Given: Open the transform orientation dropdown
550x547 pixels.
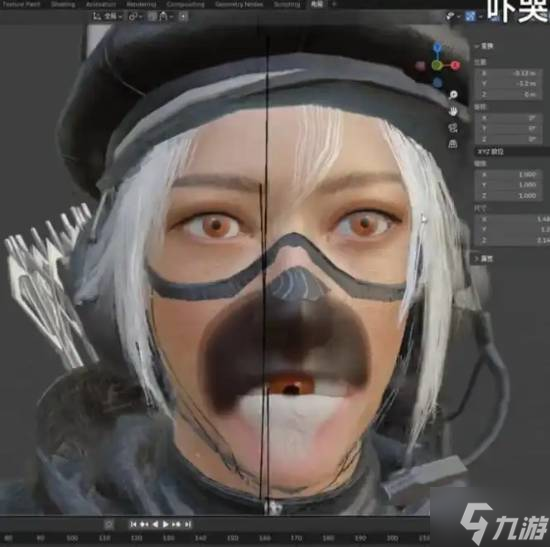Looking at the screenshot, I should [x=108, y=16].
